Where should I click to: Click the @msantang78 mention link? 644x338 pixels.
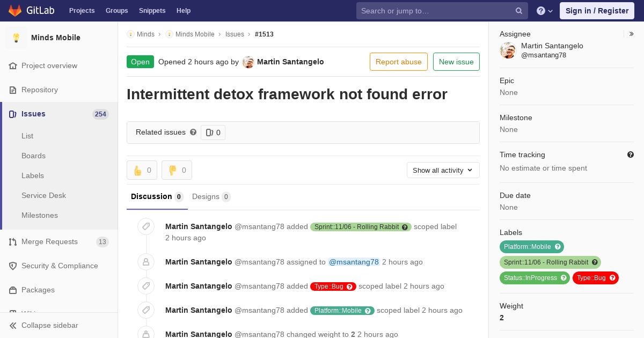tap(354, 262)
